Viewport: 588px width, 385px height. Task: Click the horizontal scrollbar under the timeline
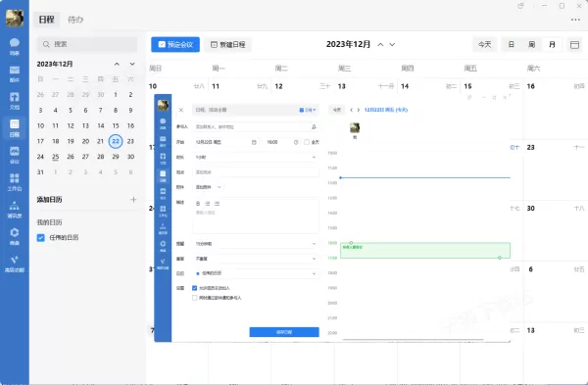coord(414,339)
